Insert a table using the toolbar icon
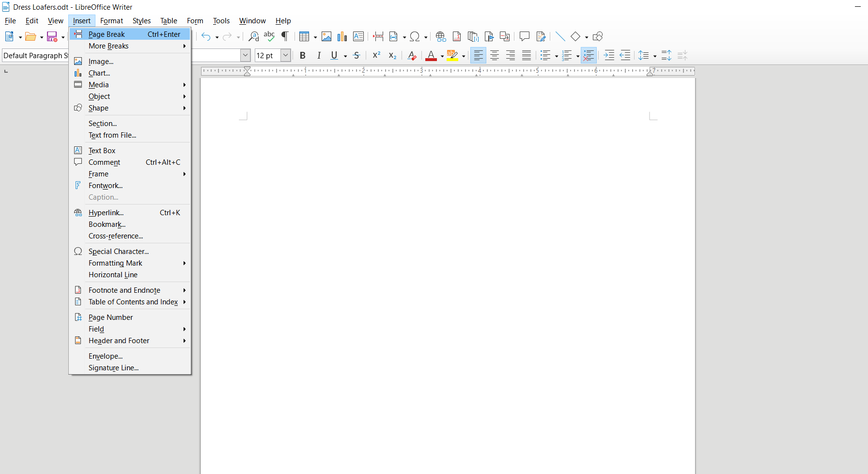This screenshot has width=868, height=474. pos(305,36)
